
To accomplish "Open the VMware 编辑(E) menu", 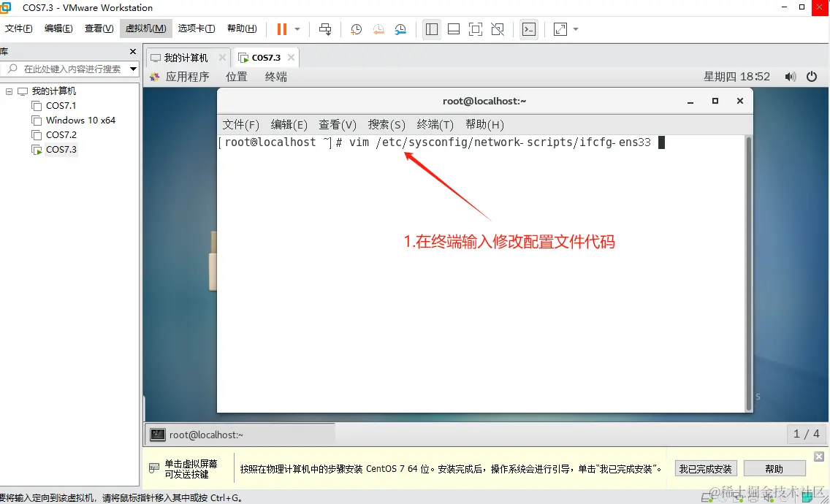I will [58, 28].
